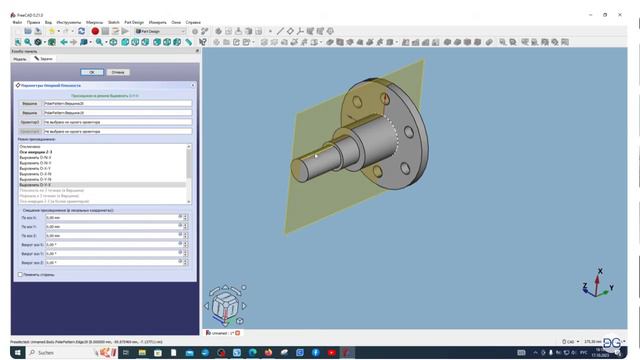Open a document with the Open toolbar icon
Image resolution: width=640 pixels, height=360 pixels.
click(28, 31)
